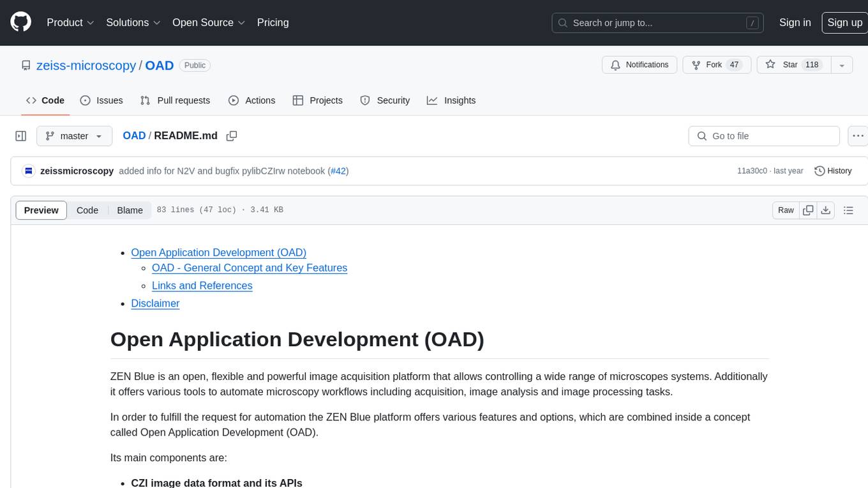This screenshot has height=488, width=868.
Task: Open pull request #42 link
Action: click(x=338, y=171)
